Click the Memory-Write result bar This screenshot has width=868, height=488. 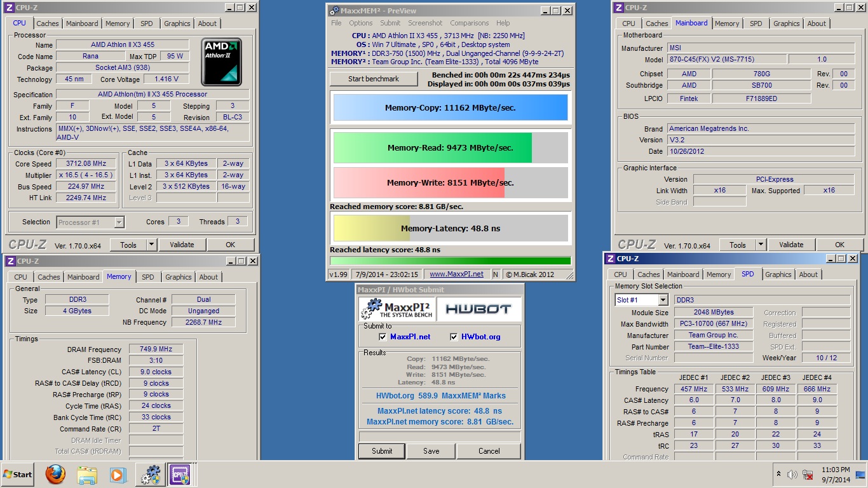pyautogui.click(x=451, y=183)
